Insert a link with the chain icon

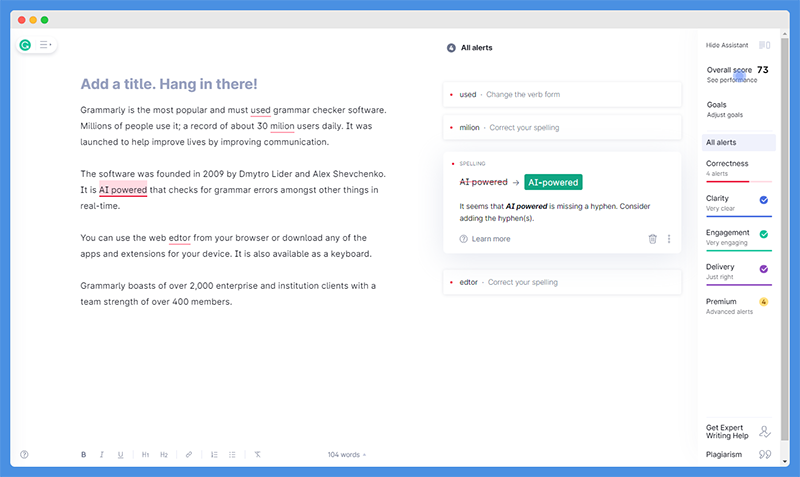189,455
